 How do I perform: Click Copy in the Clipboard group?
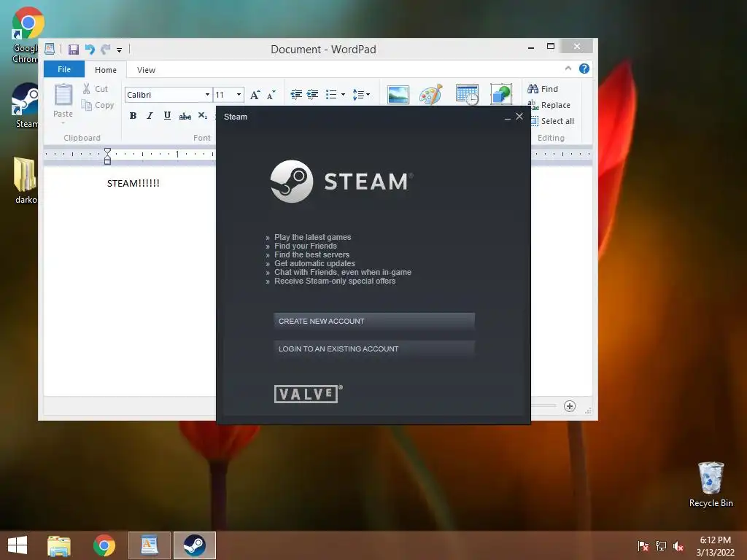pos(98,105)
